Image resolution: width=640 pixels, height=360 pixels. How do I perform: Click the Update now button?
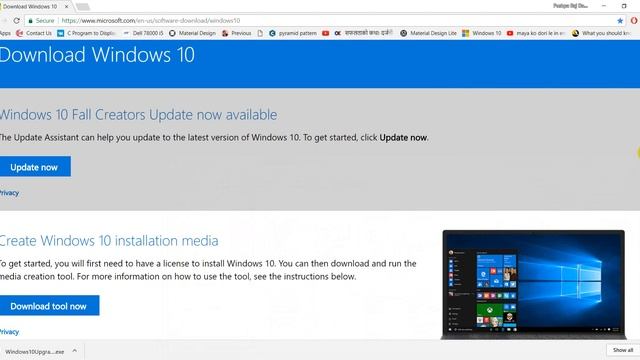(35, 167)
